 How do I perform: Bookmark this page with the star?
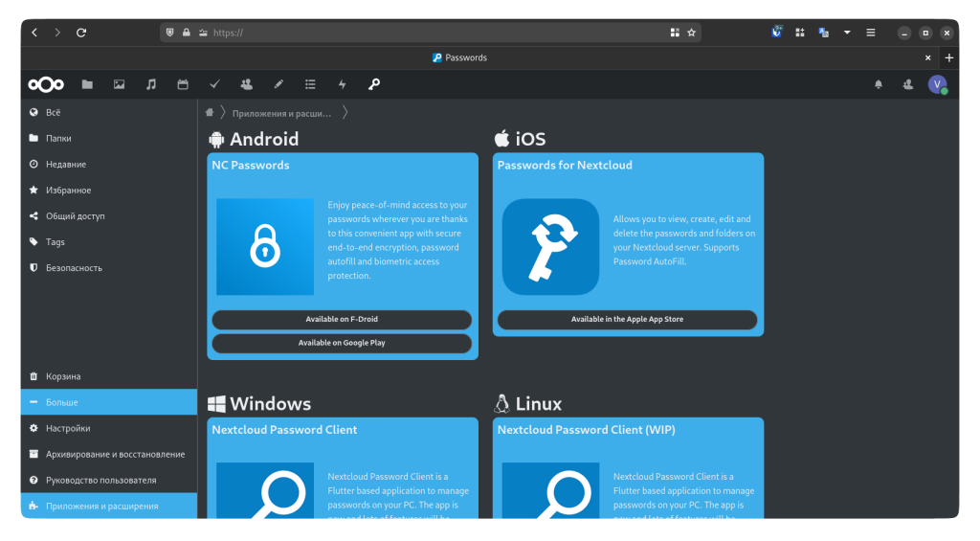[691, 33]
